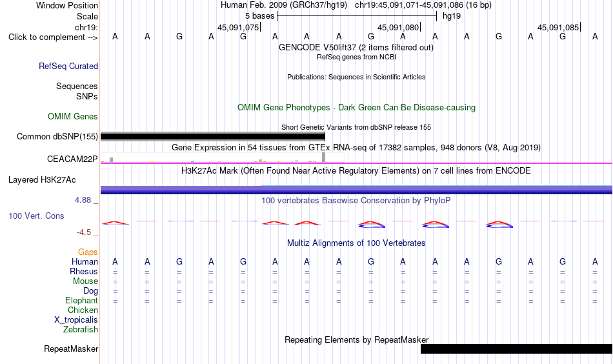Click the hg19 label beside the scale bar
Image resolution: width=613 pixels, height=364 pixels.
click(x=452, y=16)
